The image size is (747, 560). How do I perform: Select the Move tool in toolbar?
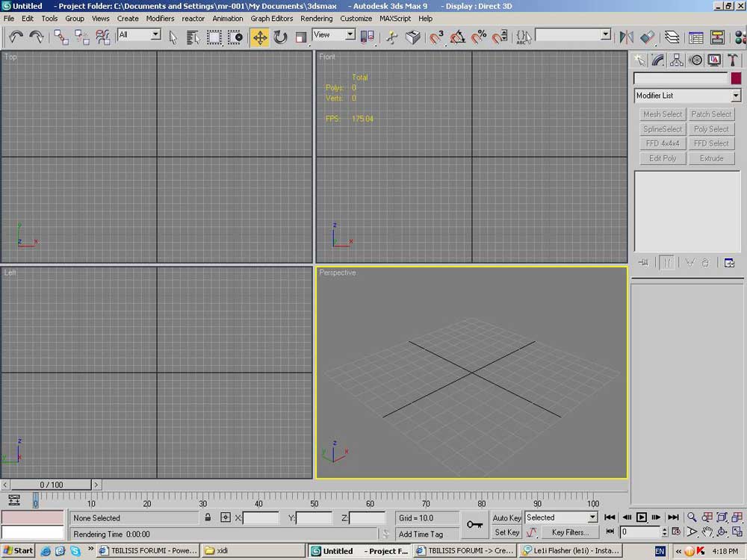260,37
